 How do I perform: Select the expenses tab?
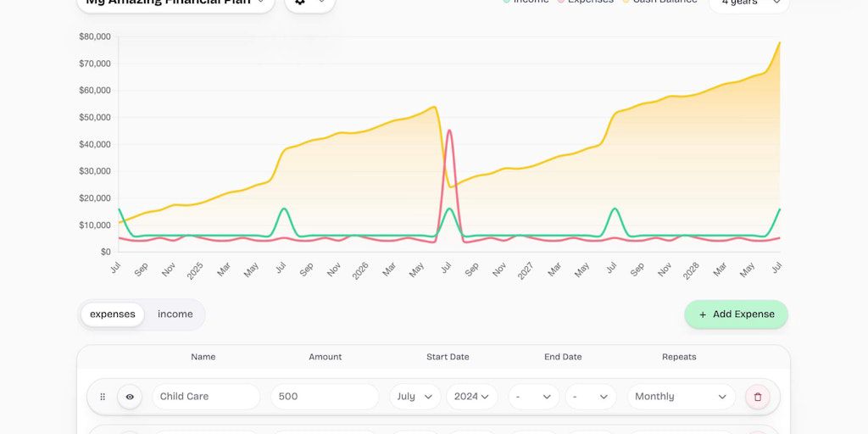coord(113,314)
